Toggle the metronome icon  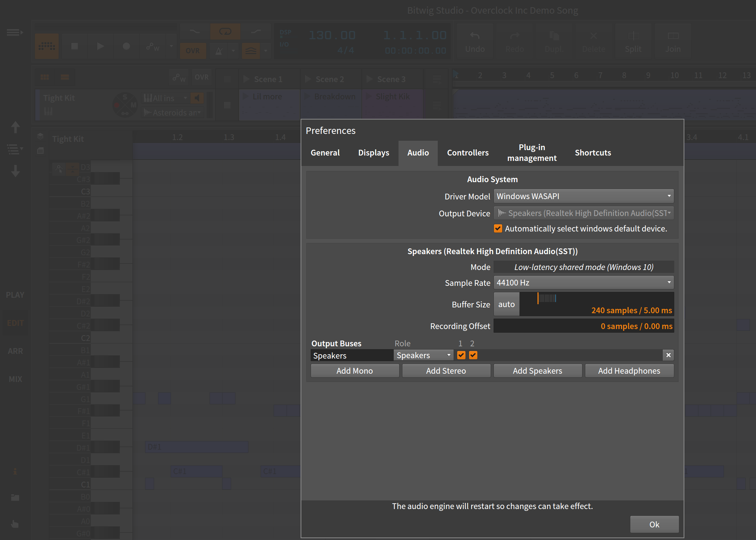click(x=219, y=51)
